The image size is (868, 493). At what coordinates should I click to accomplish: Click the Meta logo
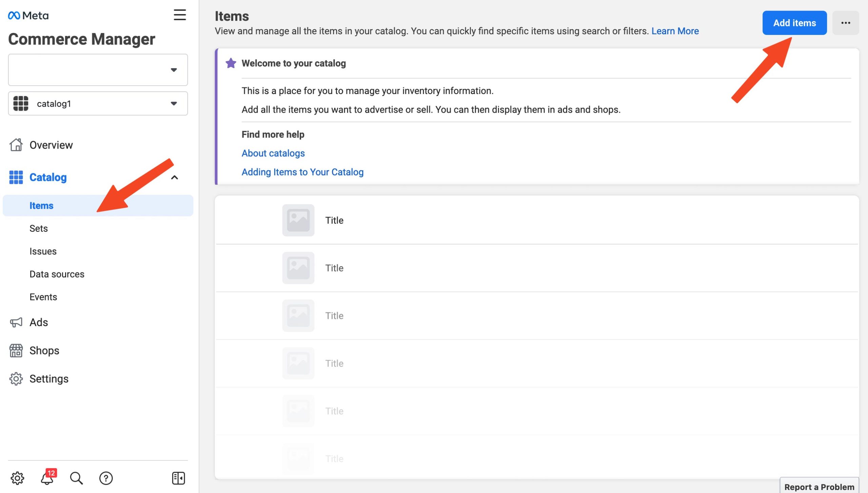click(x=28, y=16)
